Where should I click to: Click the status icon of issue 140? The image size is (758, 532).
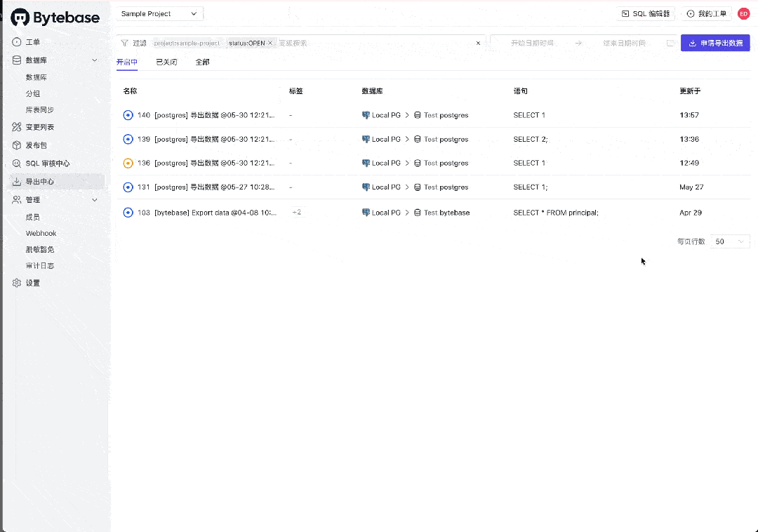tap(128, 115)
